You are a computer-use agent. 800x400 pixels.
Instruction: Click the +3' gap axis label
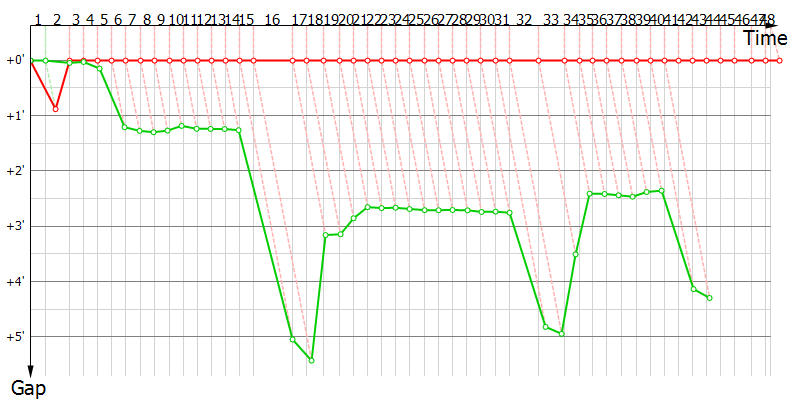point(14,225)
